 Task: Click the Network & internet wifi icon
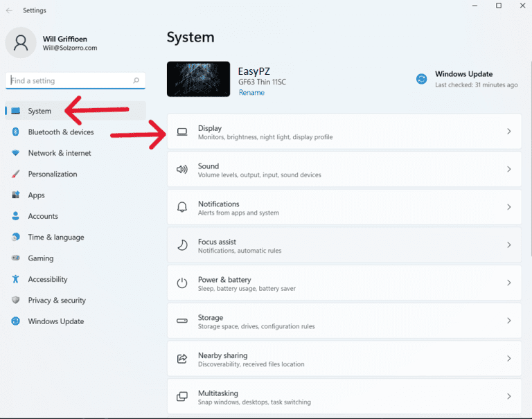click(15, 153)
